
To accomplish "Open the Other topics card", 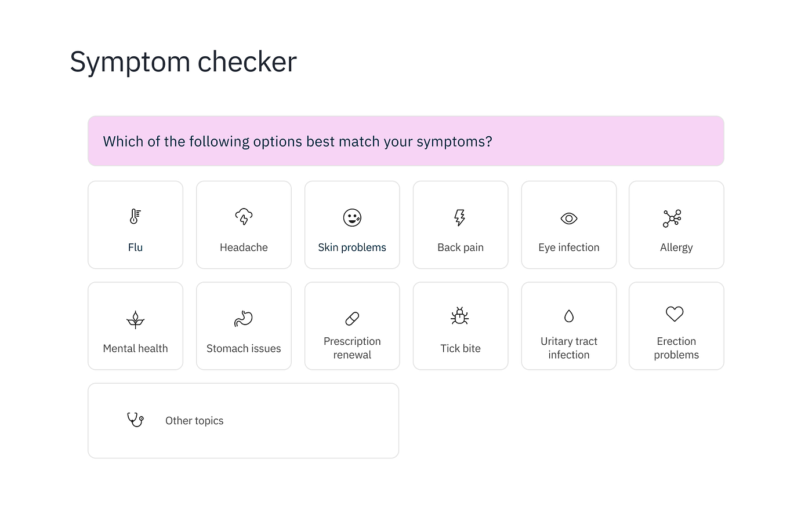I will click(244, 420).
